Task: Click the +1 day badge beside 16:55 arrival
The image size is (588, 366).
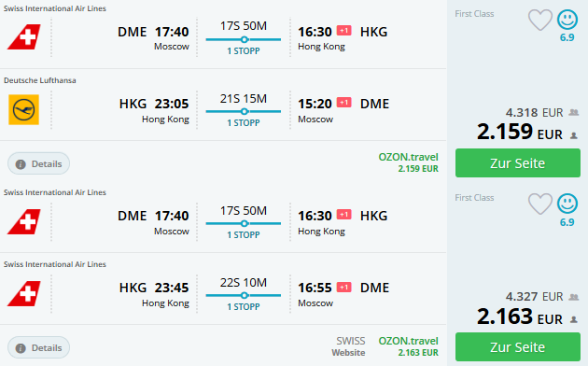Action: point(343,288)
